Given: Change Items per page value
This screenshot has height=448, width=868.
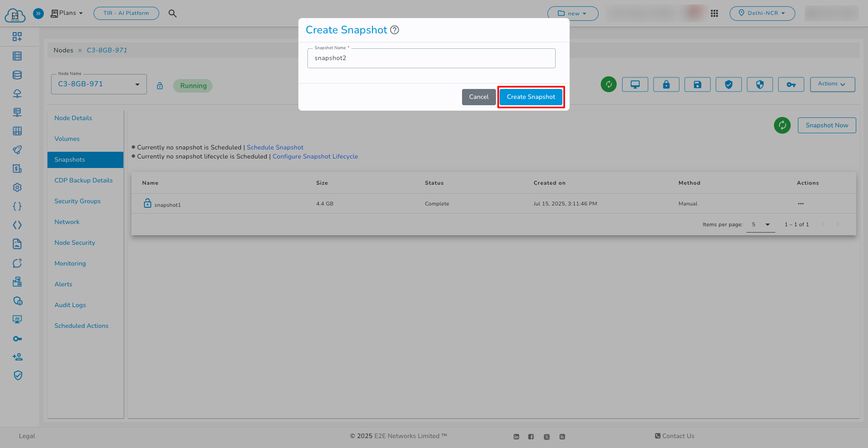Looking at the screenshot, I should [760, 224].
